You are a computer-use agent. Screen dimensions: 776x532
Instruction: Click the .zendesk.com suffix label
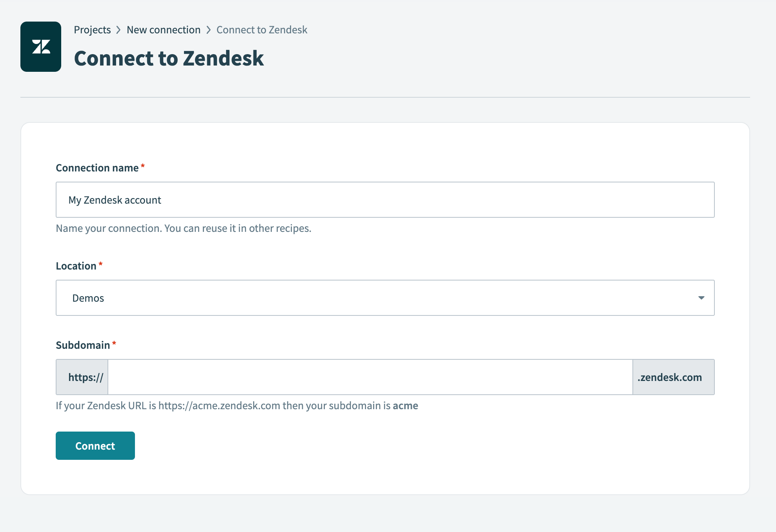click(669, 377)
